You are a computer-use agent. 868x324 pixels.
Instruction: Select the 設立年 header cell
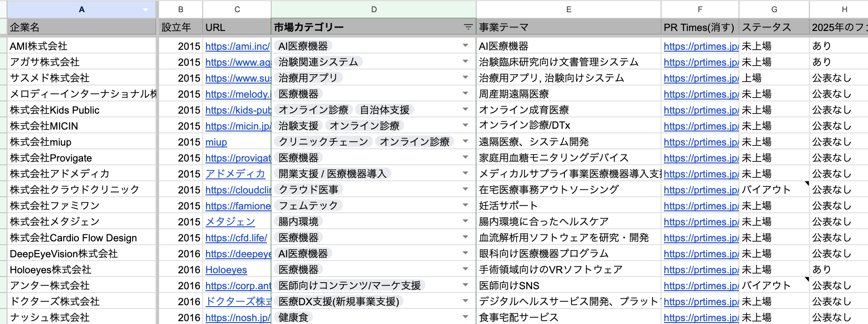coord(180,27)
